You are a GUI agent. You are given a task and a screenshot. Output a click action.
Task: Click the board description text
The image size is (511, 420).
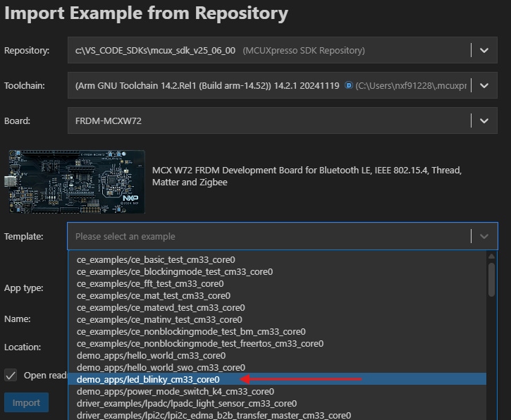(x=307, y=176)
